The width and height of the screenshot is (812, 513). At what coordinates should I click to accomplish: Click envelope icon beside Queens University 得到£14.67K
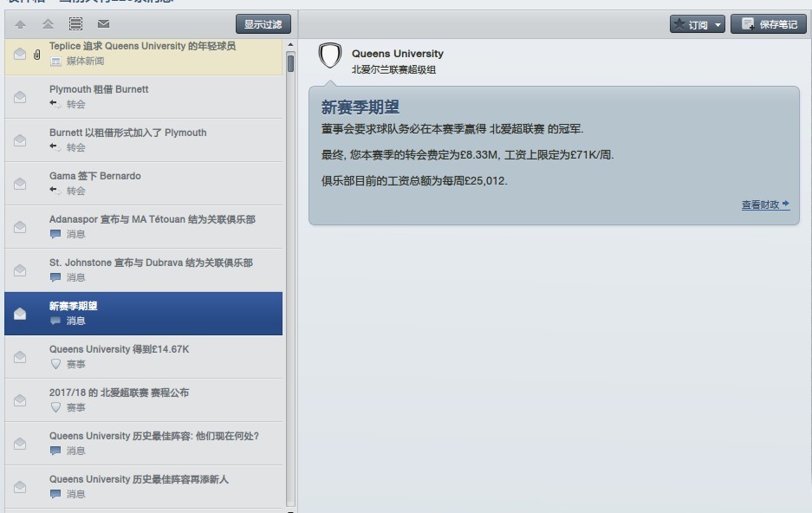point(20,357)
